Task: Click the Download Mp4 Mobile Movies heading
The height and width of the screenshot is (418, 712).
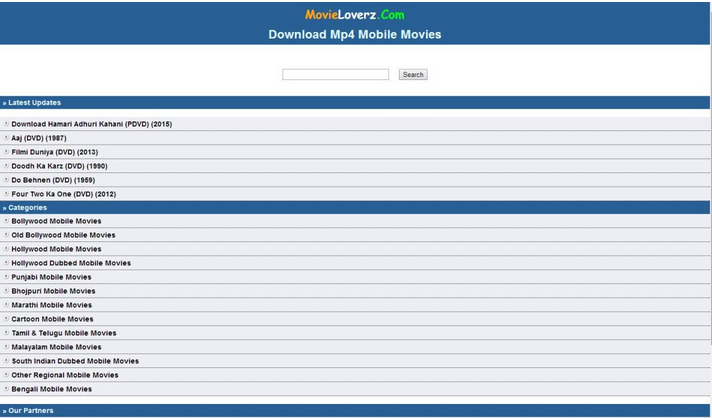Action: coord(355,34)
